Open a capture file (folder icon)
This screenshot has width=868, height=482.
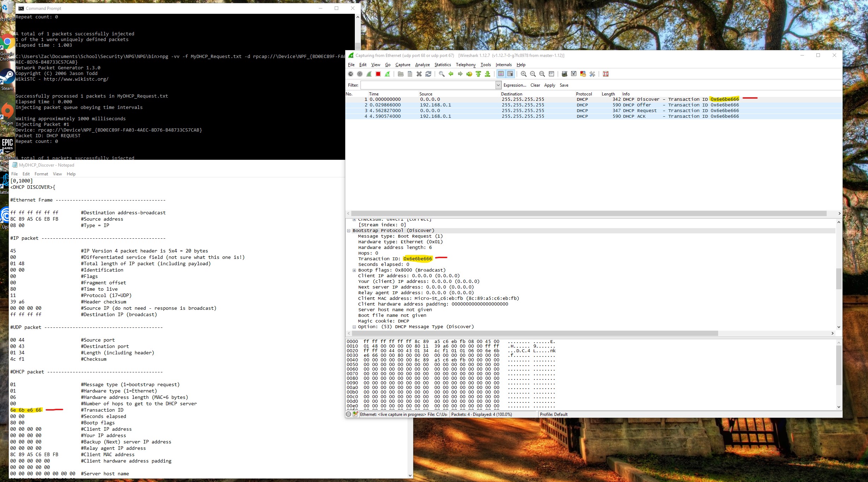click(x=400, y=74)
